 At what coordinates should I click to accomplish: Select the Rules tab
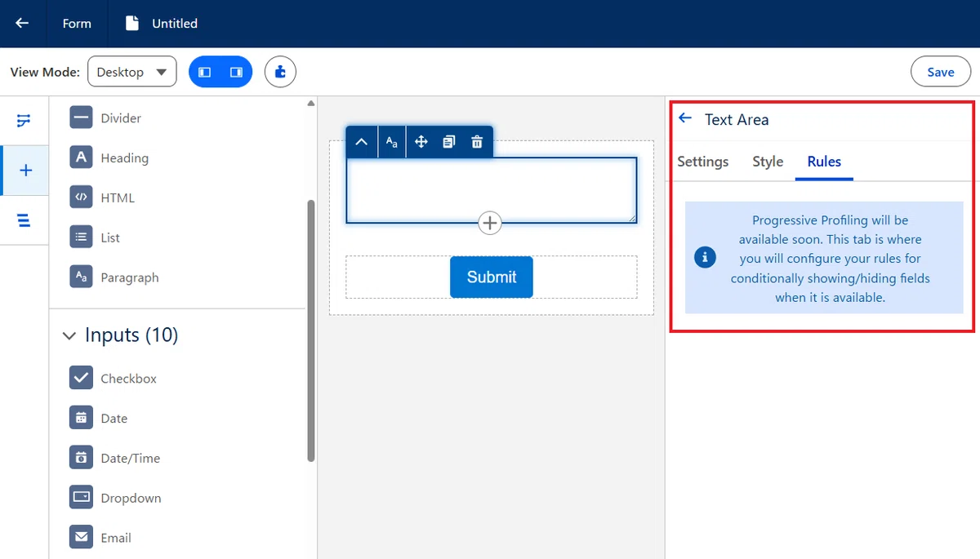(824, 162)
